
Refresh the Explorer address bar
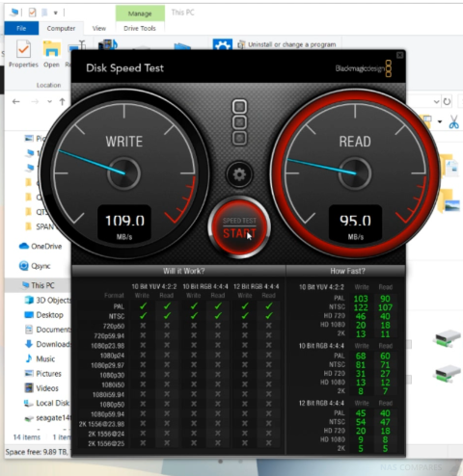coord(447,102)
